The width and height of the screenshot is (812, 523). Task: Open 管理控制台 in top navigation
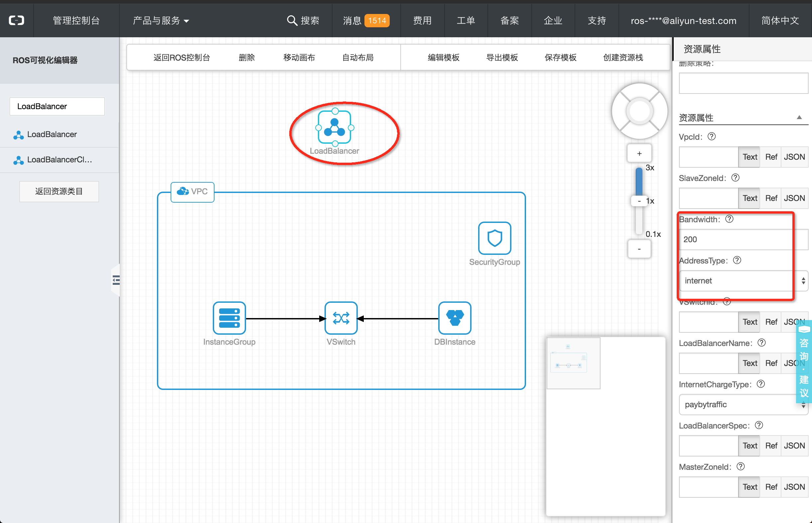coord(76,20)
